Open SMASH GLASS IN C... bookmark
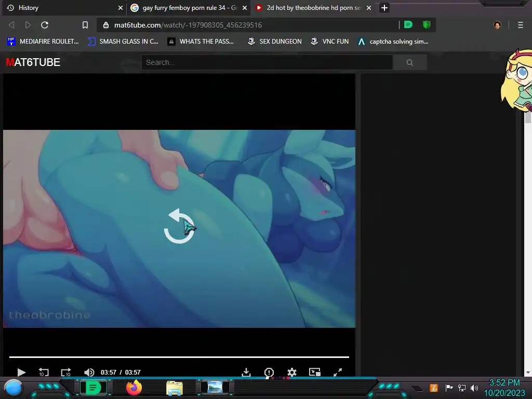The image size is (532, 399). [123, 42]
